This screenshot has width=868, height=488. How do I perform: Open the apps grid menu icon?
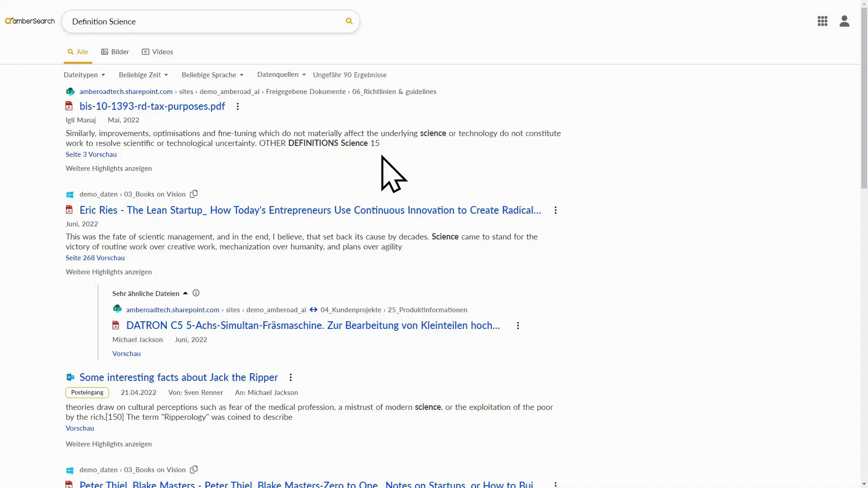click(822, 21)
